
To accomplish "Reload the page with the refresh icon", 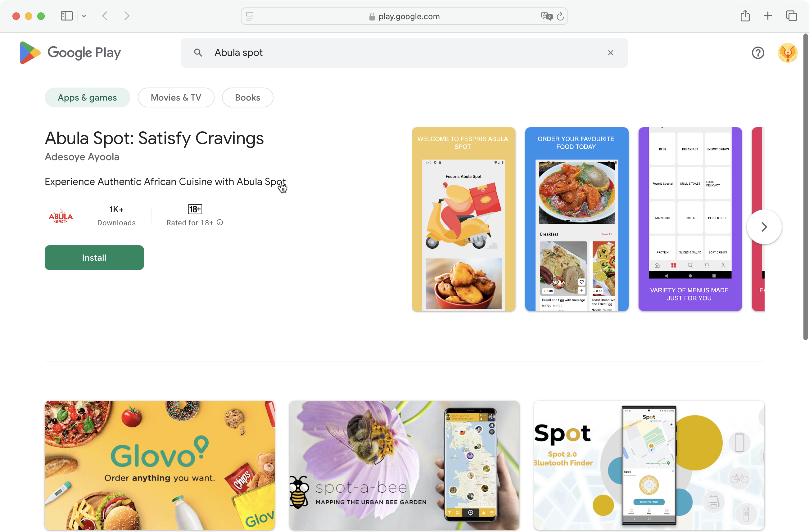I will (560, 16).
